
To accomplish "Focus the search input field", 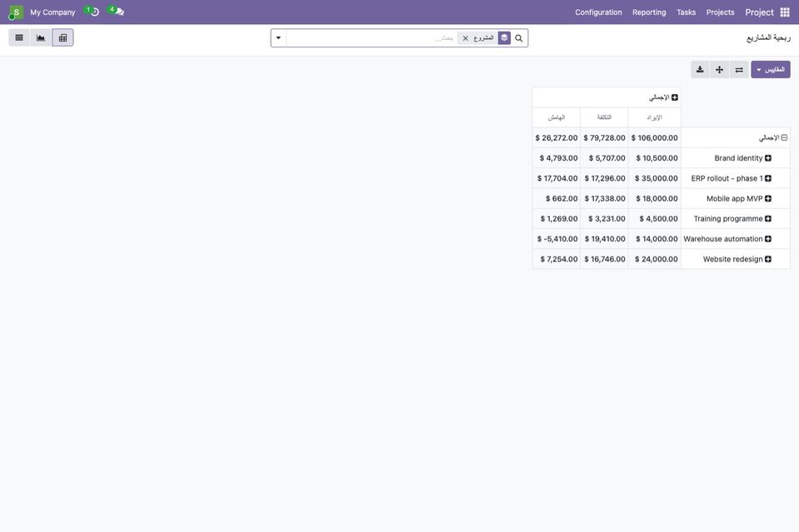I will 371,38.
